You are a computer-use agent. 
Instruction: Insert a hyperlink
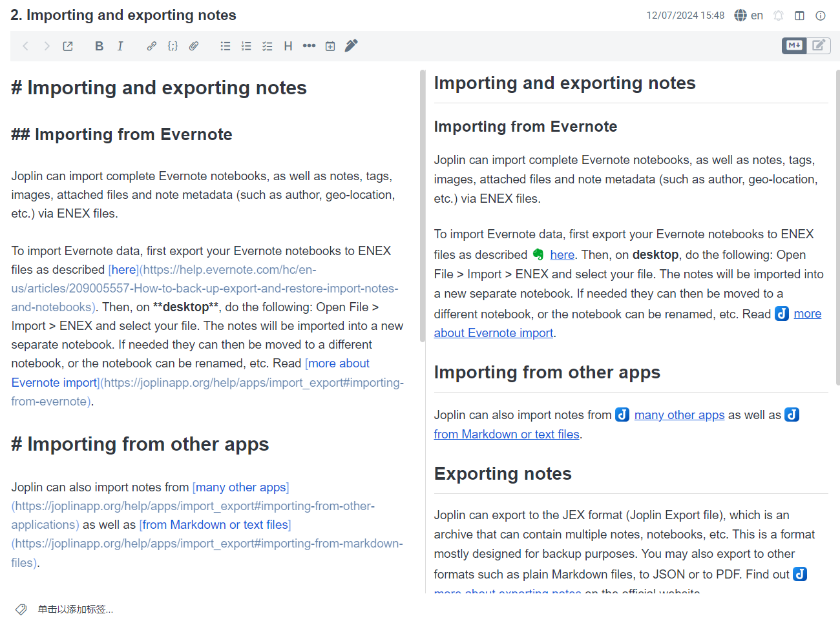coord(151,46)
